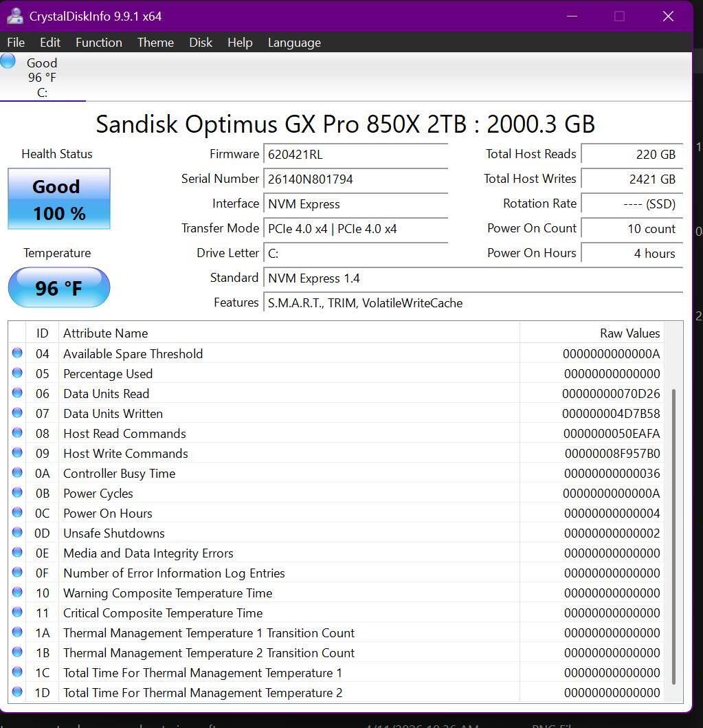Select the Controller Busy Time attribute name
This screenshot has width=703, height=728.
(120, 474)
